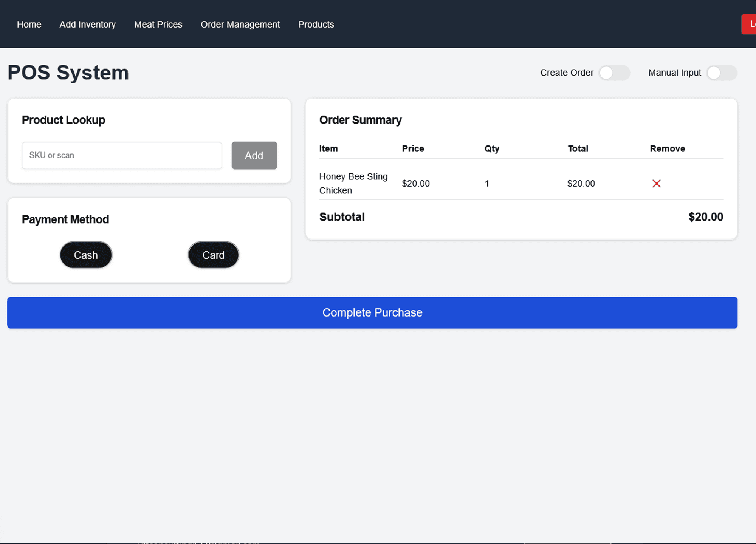Select the Card payment method
This screenshot has width=756, height=544.
[x=213, y=255]
